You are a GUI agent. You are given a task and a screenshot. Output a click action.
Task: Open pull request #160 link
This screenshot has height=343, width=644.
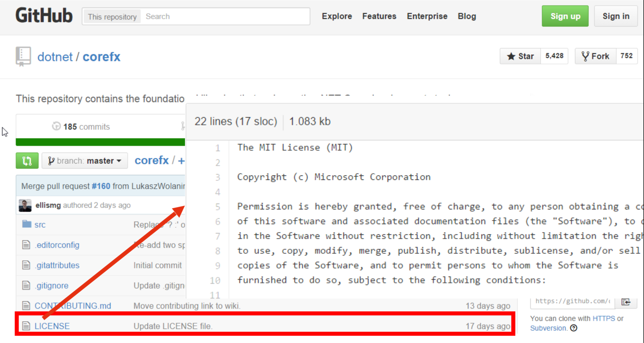[x=101, y=186]
